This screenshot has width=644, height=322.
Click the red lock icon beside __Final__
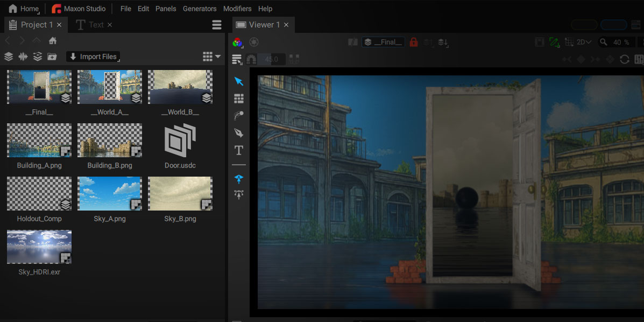[x=414, y=42]
